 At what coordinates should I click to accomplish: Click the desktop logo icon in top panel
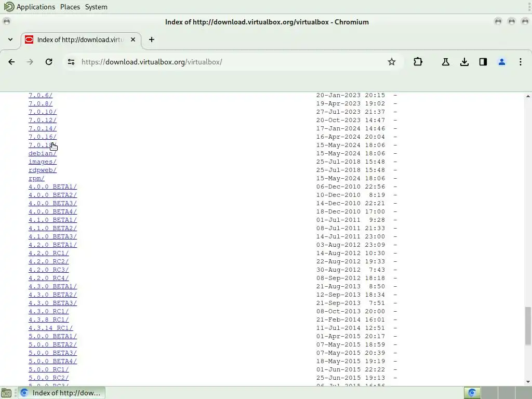(9, 7)
